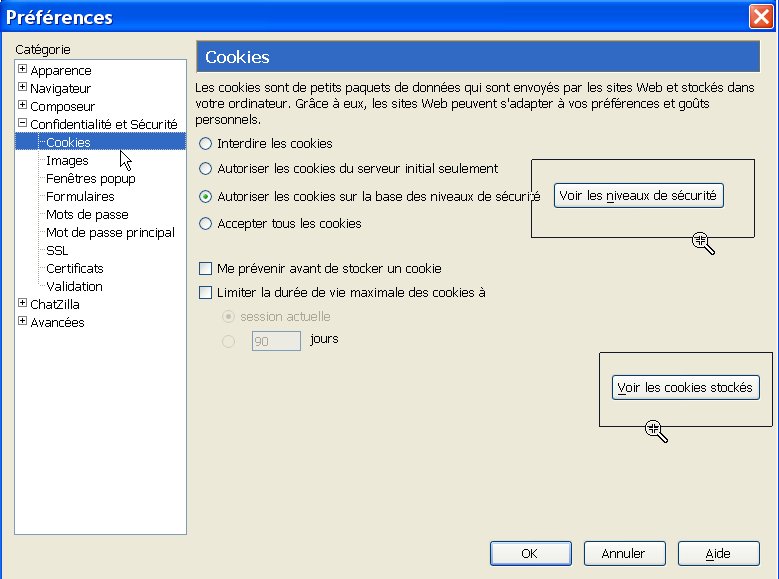Select the session actuelle radio
The image size is (779, 579).
[x=228, y=317]
